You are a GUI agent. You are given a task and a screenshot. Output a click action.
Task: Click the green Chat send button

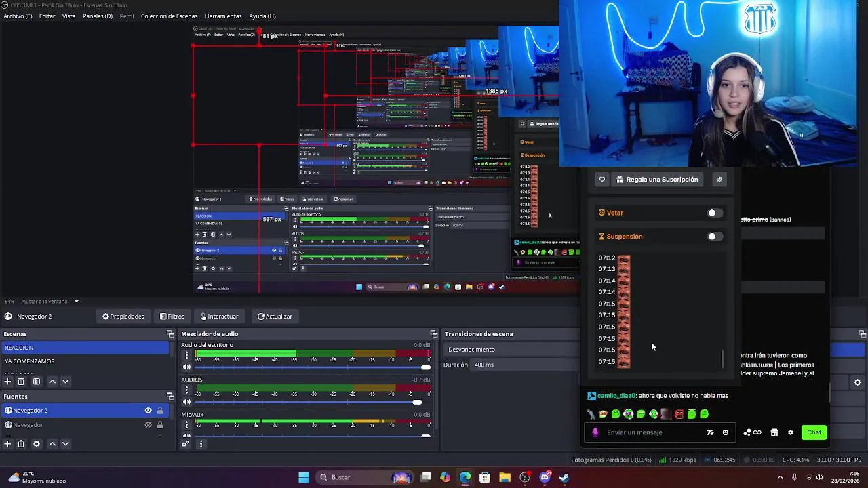coord(814,432)
